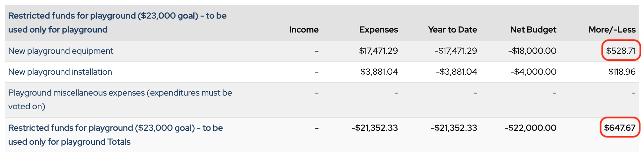The width and height of the screenshot is (644, 156).
Task: Click the circled $647.67 totals value
Action: coord(619,128)
